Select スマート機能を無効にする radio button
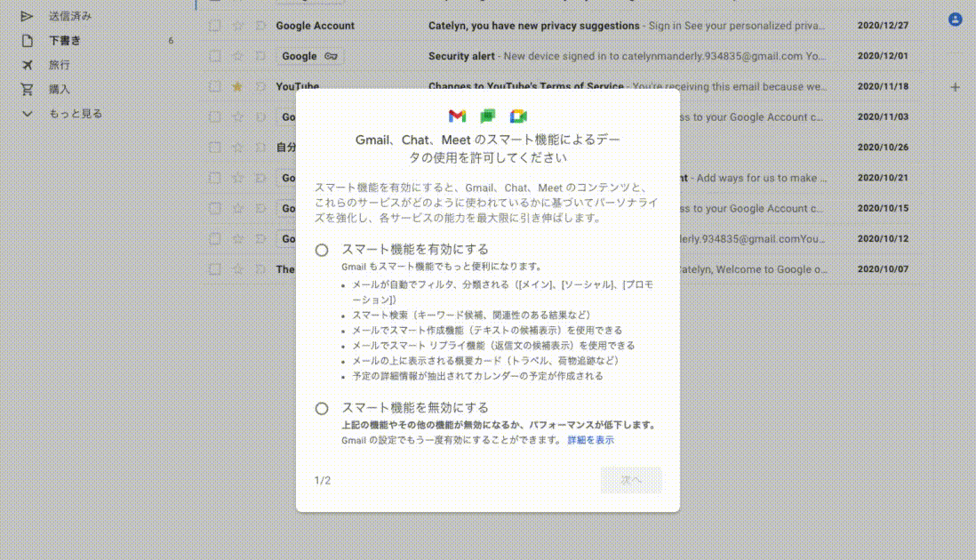 coord(322,409)
